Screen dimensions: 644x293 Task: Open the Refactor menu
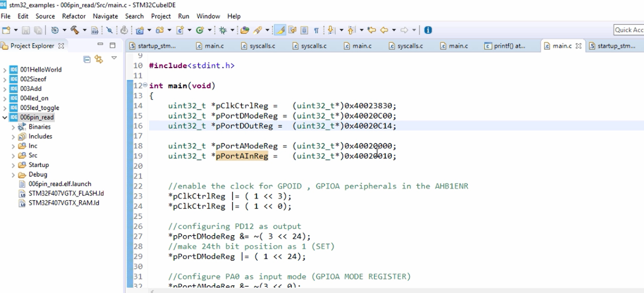74,16
